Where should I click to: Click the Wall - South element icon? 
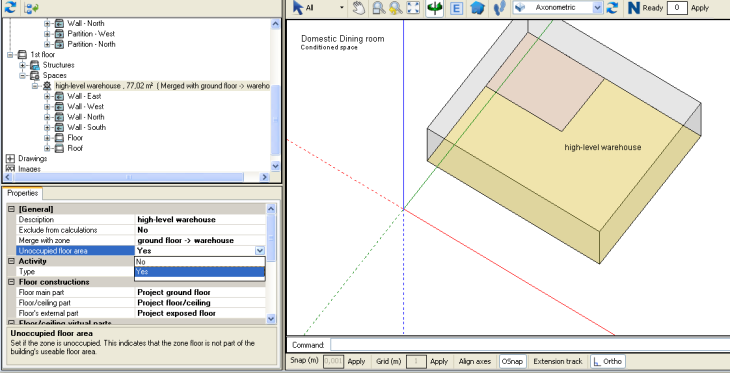(x=59, y=127)
